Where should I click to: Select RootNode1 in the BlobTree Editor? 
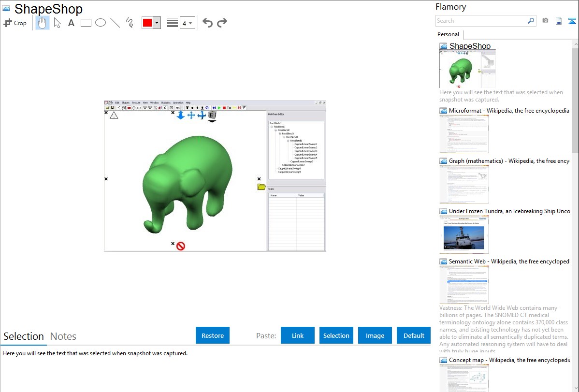[x=275, y=123]
